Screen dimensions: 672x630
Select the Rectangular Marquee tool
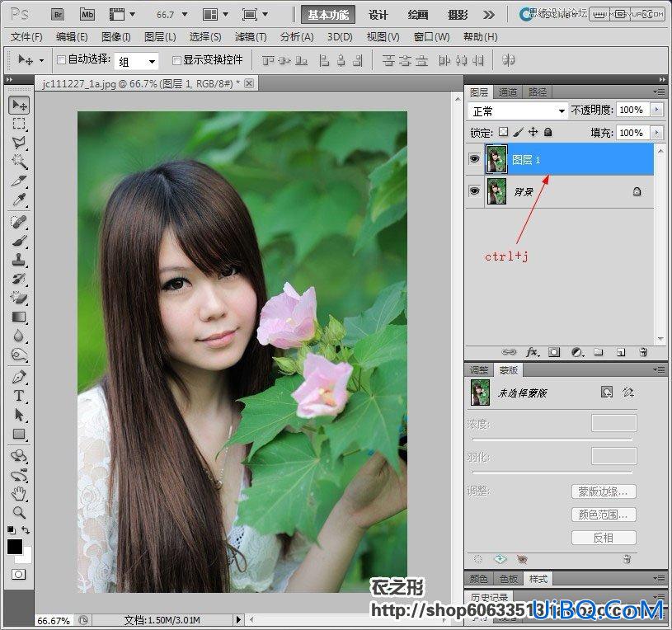[18, 124]
